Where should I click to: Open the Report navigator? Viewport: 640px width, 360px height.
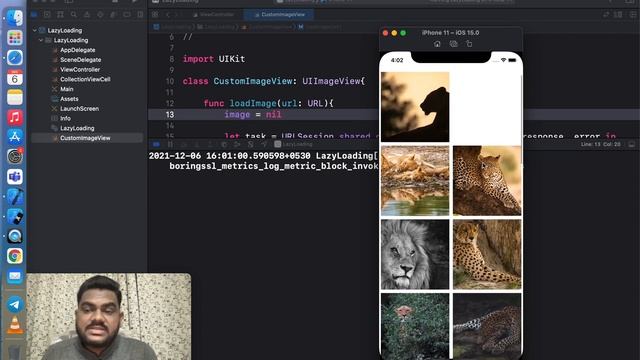(x=140, y=15)
